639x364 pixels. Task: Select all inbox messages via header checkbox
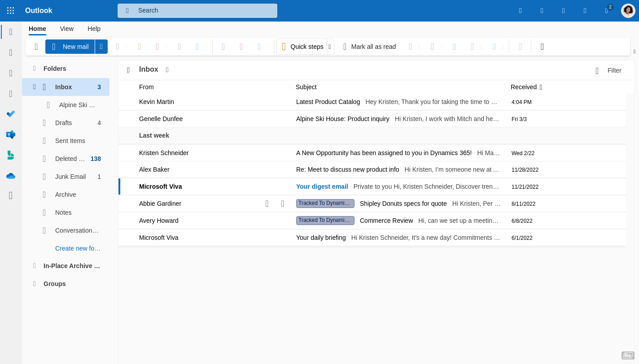click(128, 69)
